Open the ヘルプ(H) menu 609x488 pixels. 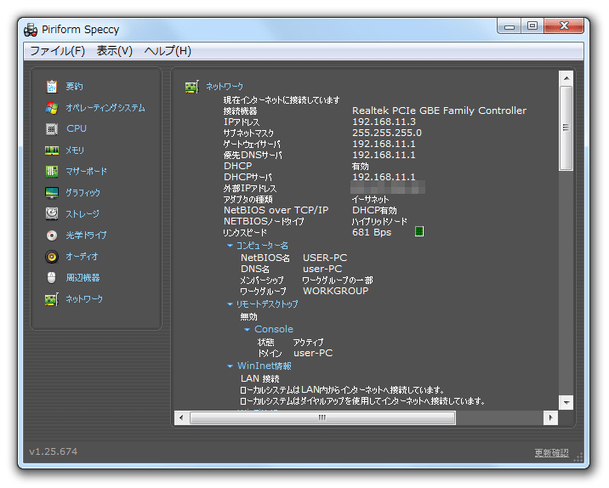[168, 51]
